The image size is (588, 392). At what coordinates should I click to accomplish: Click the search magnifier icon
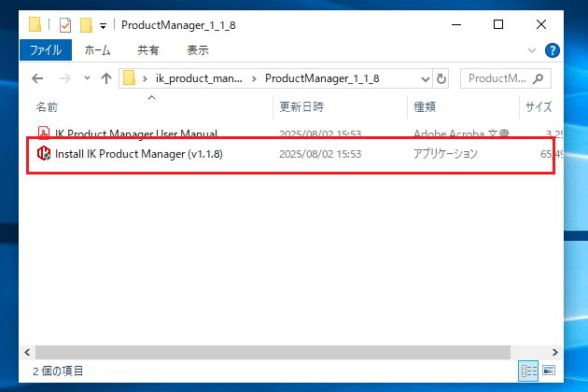539,78
